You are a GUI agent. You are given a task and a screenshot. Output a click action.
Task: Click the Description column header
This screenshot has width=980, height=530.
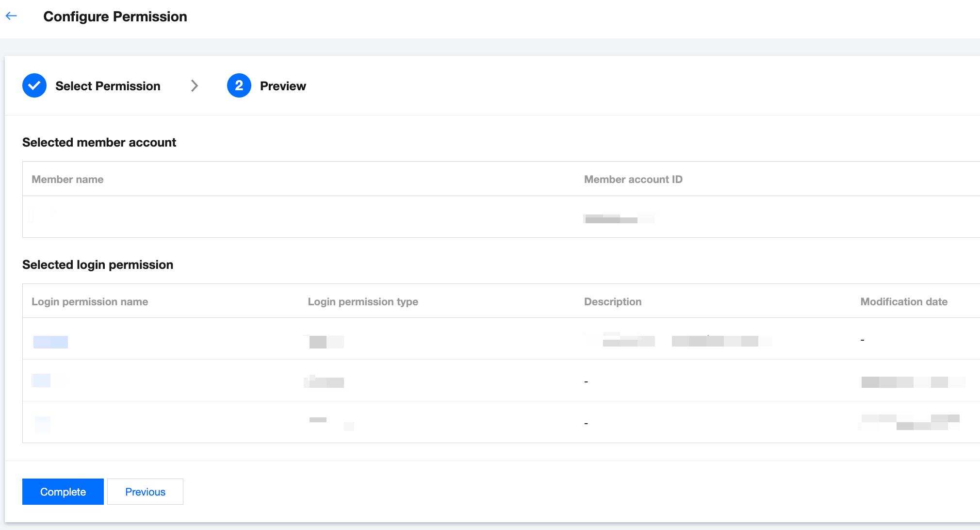pyautogui.click(x=613, y=302)
